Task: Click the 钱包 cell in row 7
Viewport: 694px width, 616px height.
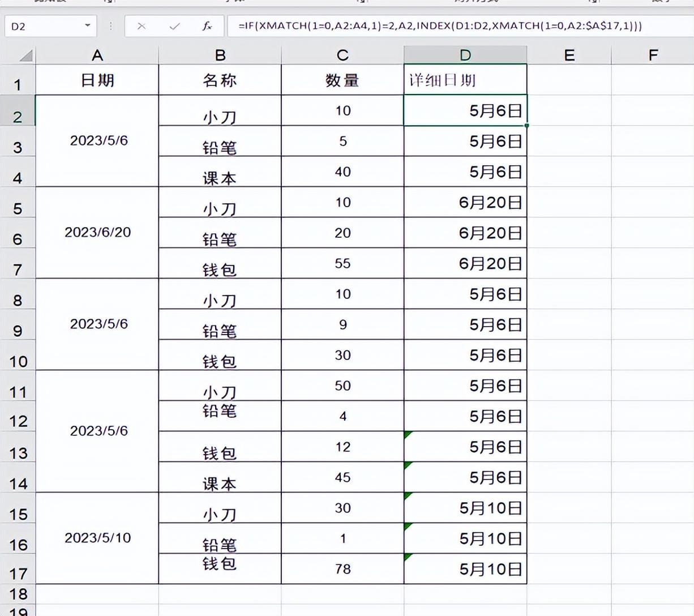Action: click(220, 263)
